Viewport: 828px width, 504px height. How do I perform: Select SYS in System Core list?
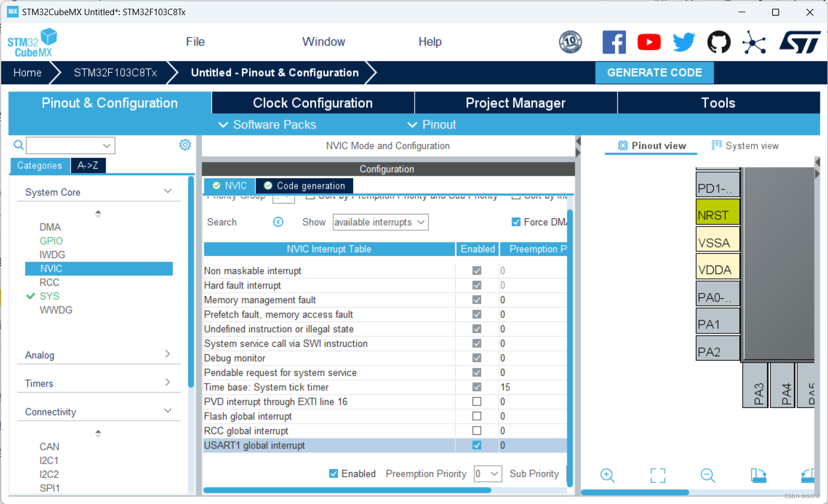coord(49,296)
